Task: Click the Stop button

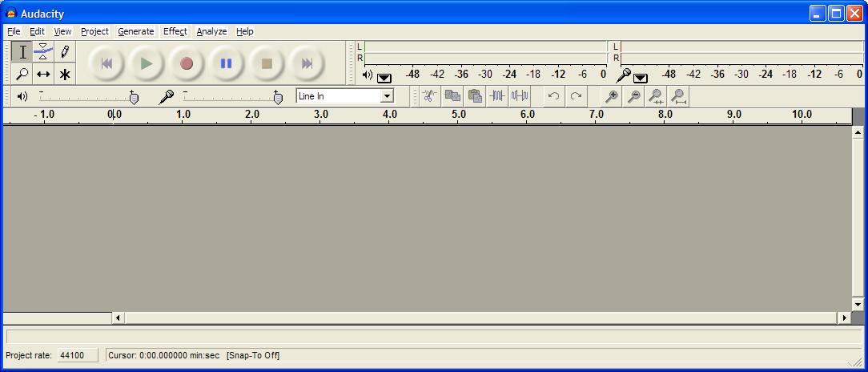Action: 267,63
